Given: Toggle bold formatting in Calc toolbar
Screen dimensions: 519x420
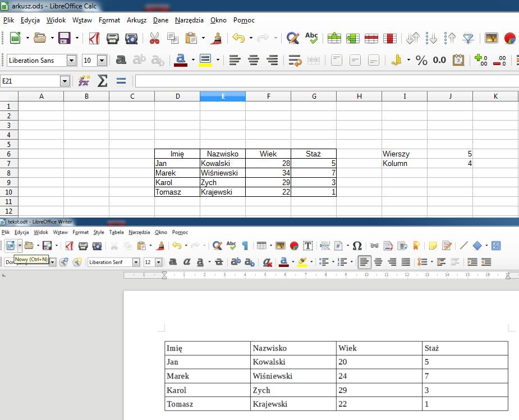Looking at the screenshot, I should [121, 61].
